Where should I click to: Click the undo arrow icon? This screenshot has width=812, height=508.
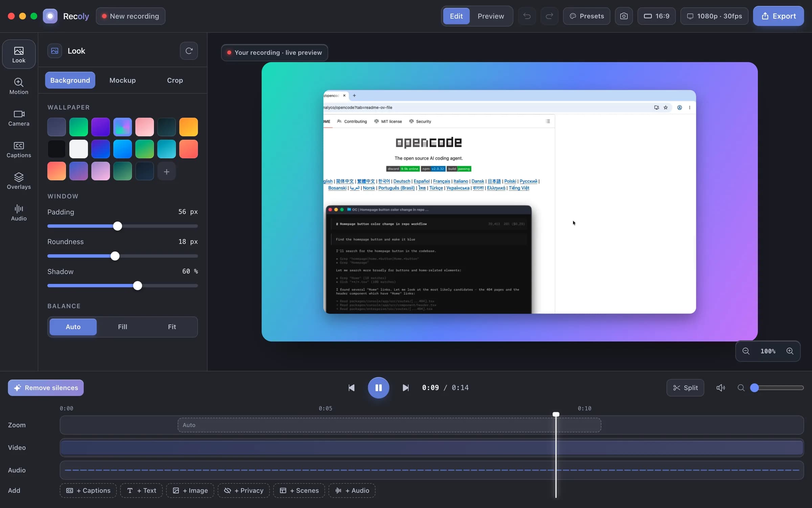527,16
